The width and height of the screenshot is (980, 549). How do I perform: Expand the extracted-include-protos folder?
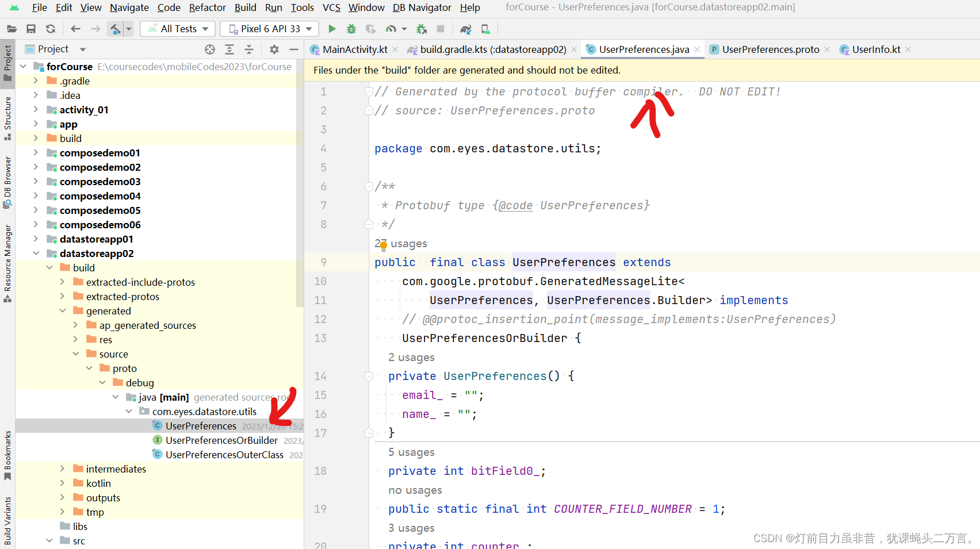[x=62, y=282]
